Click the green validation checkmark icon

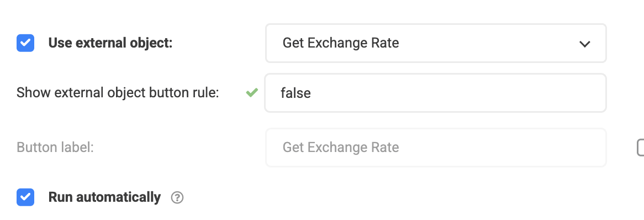coord(252,93)
